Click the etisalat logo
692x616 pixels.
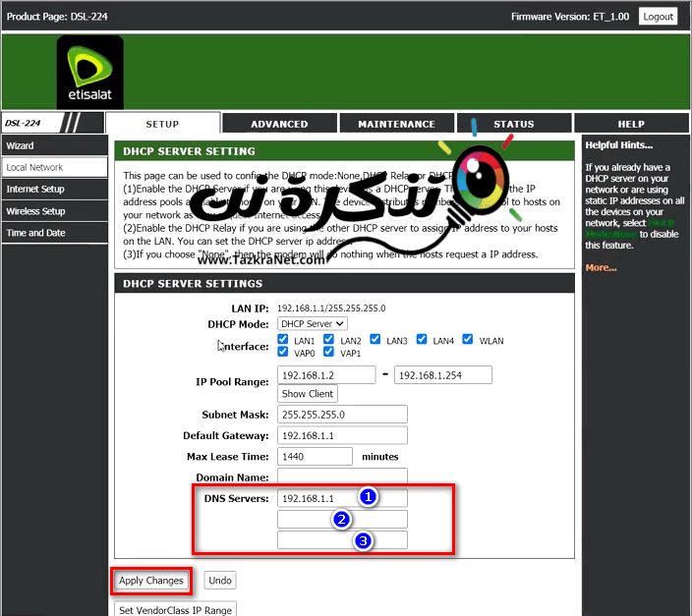[x=90, y=73]
